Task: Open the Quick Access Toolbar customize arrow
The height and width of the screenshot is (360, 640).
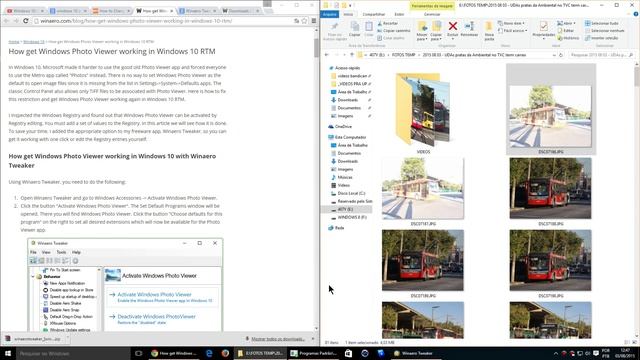Action: tap(351, 5)
